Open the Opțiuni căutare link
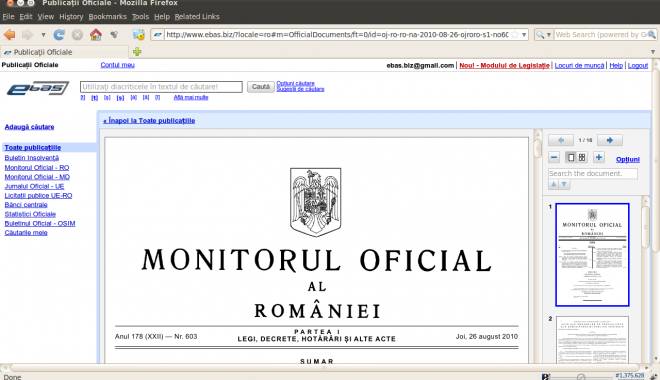The image size is (660, 380). [x=295, y=83]
